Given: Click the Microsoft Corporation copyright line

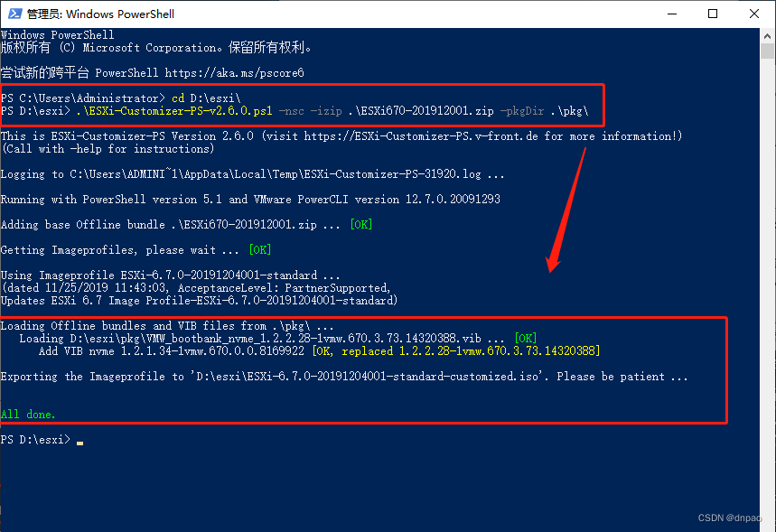Looking at the screenshot, I should pyautogui.click(x=156, y=48).
